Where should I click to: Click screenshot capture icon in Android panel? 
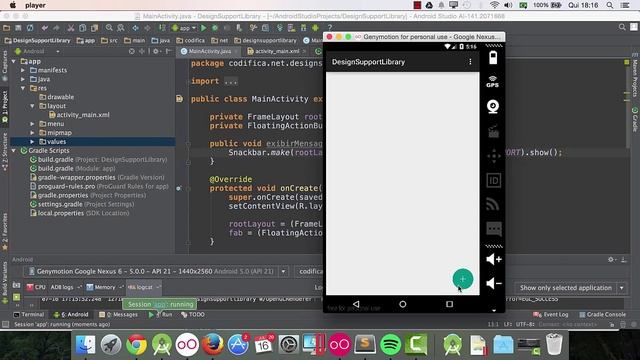16,285
